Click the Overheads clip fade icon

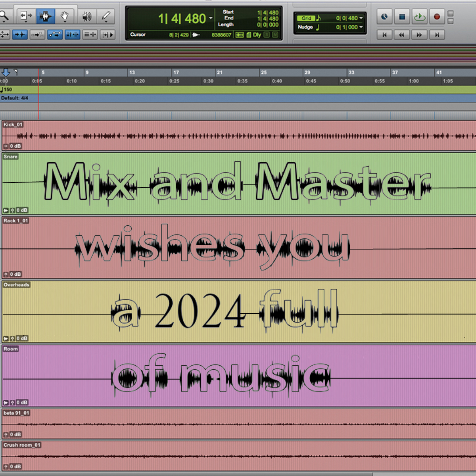6,339
